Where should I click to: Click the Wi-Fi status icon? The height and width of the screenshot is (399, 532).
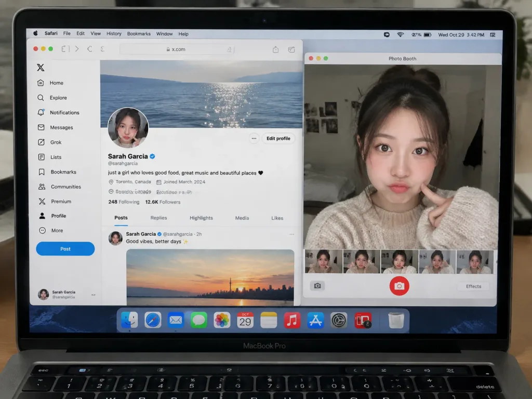401,35
